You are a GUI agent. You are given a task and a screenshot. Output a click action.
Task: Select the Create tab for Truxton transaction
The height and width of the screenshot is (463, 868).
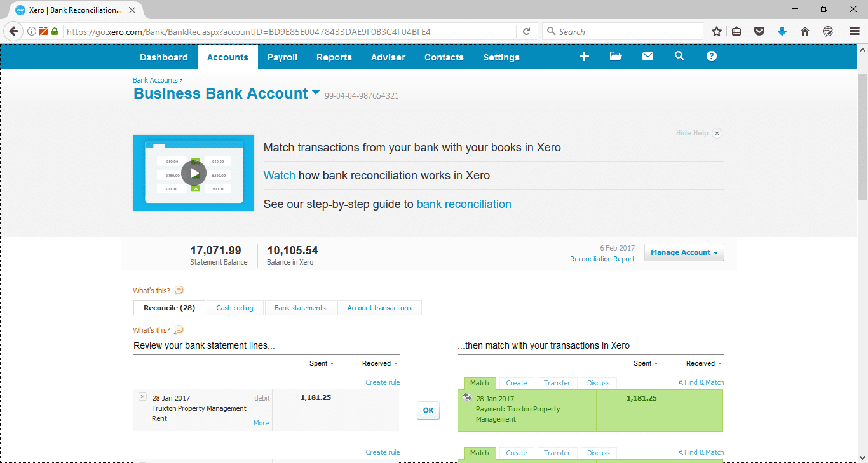(x=516, y=383)
